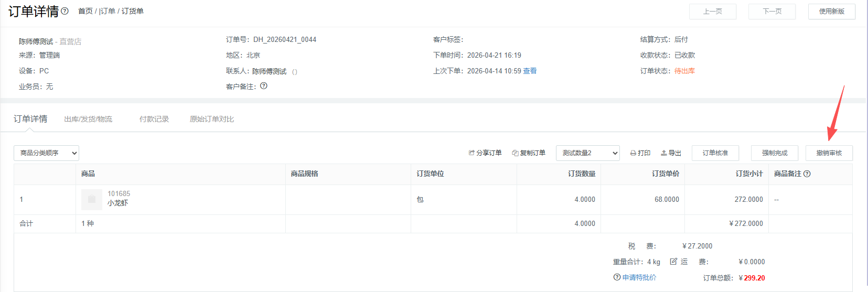Click the 导出 export button
Screen dimensions: 868x292
671,153
